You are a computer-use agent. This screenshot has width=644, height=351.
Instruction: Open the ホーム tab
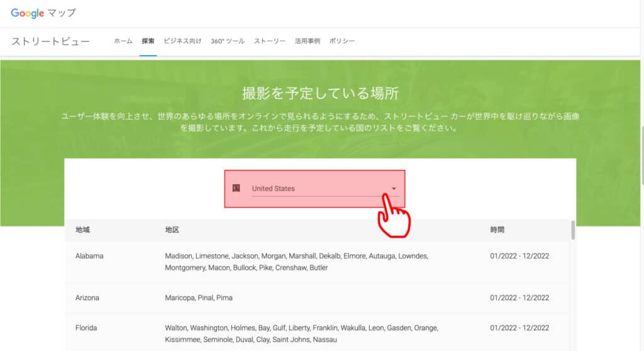tap(123, 41)
